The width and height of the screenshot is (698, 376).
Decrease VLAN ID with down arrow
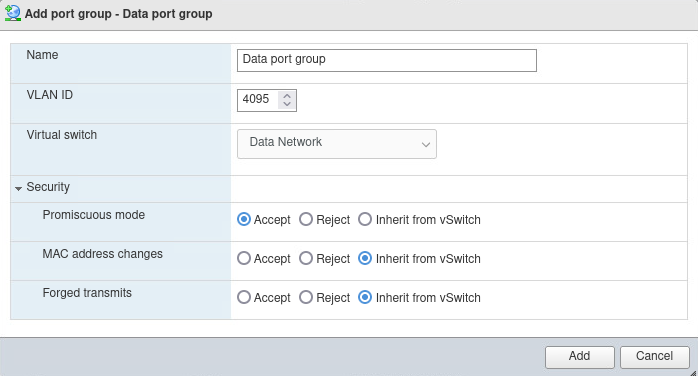(x=287, y=104)
